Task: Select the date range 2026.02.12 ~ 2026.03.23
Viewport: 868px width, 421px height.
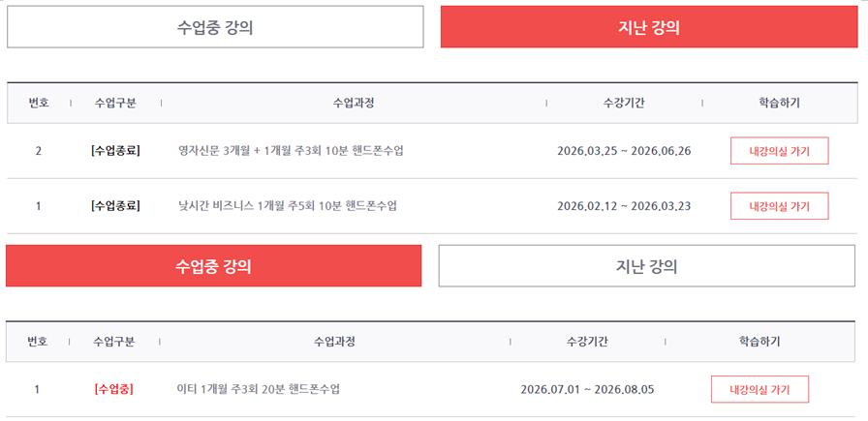Action: [624, 206]
